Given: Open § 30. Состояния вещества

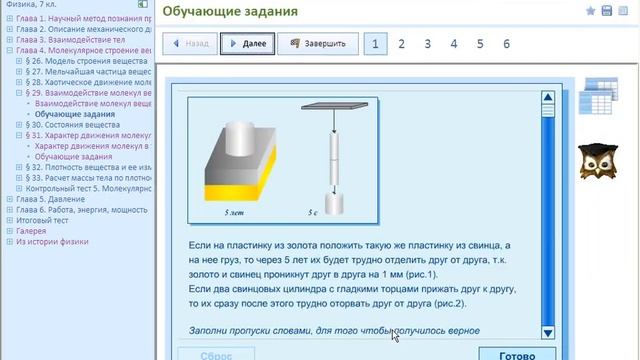Looking at the screenshot, I should pyautogui.click(x=73, y=124).
